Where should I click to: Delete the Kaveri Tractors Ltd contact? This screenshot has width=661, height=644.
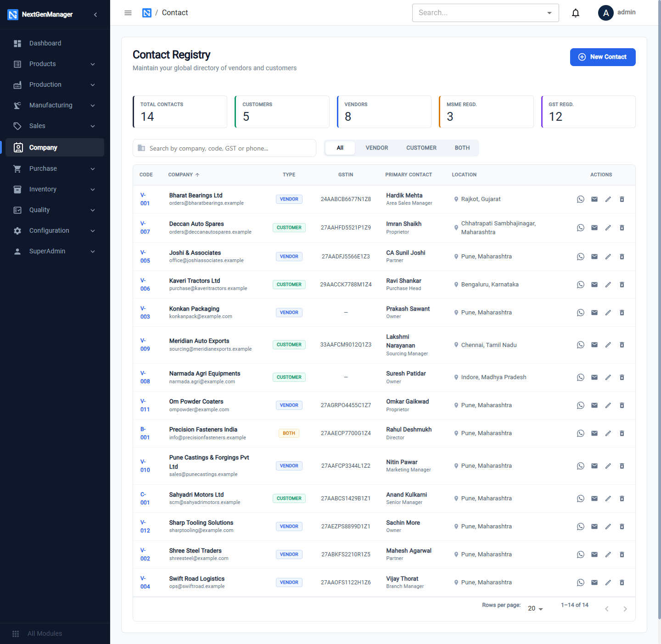(622, 285)
